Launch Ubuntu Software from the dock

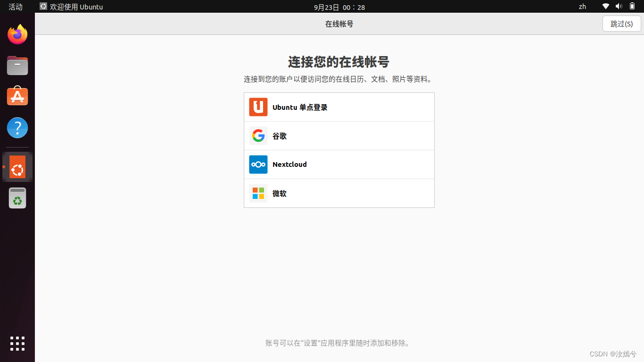point(17,96)
